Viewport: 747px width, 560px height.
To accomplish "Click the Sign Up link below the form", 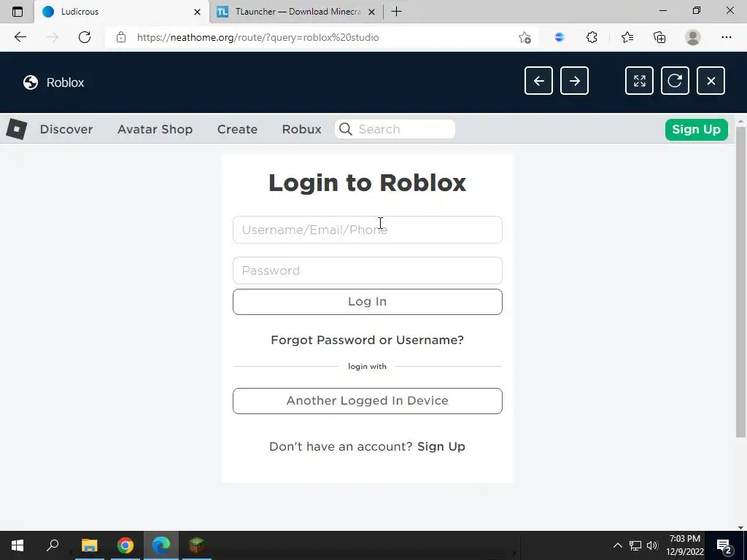I will click(x=441, y=447).
